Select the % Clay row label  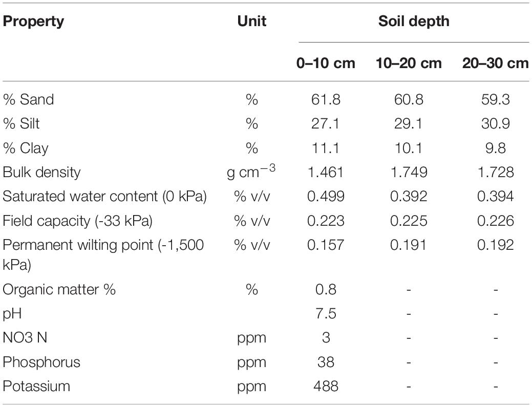pyautogui.click(x=26, y=148)
